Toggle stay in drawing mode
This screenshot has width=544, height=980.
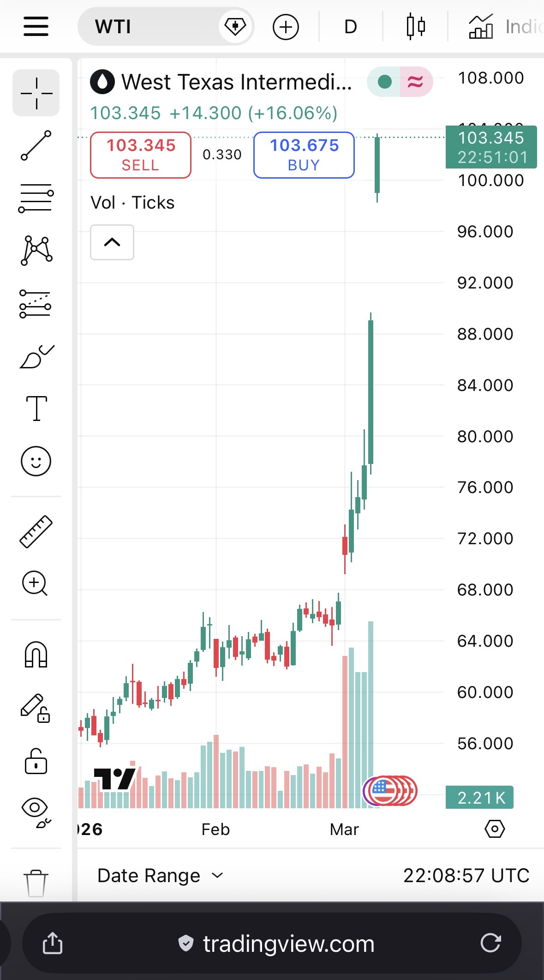[x=35, y=708]
